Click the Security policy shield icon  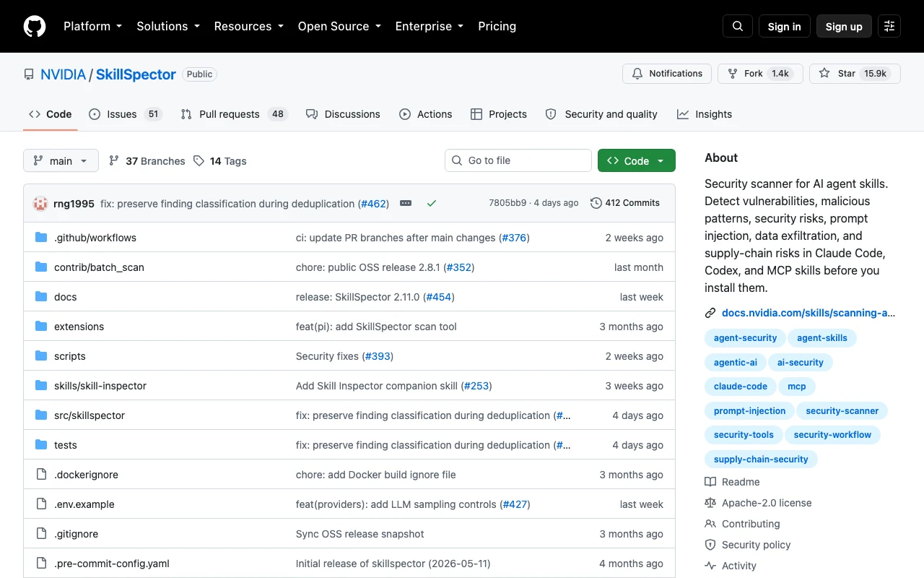(710, 545)
